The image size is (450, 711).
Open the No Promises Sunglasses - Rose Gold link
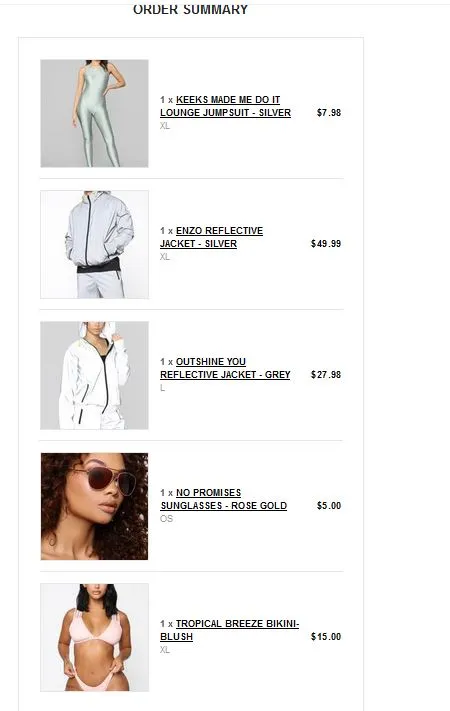click(x=224, y=499)
